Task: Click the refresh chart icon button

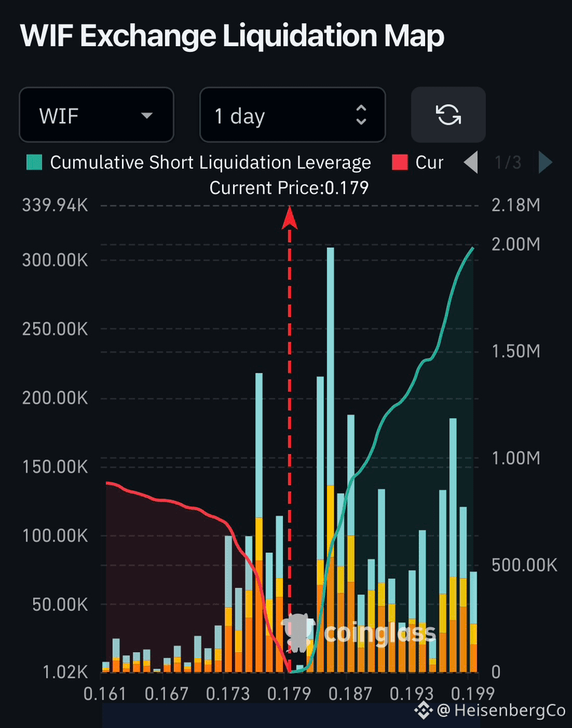Action: click(448, 115)
